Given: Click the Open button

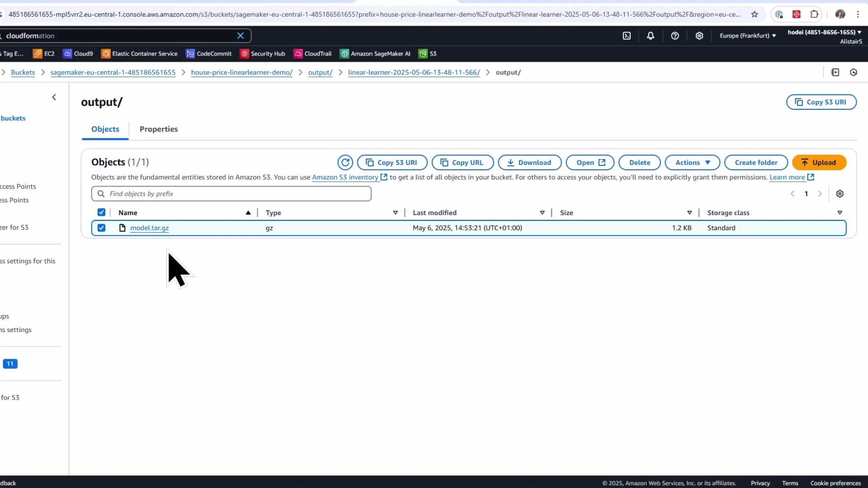Looking at the screenshot, I should [590, 163].
